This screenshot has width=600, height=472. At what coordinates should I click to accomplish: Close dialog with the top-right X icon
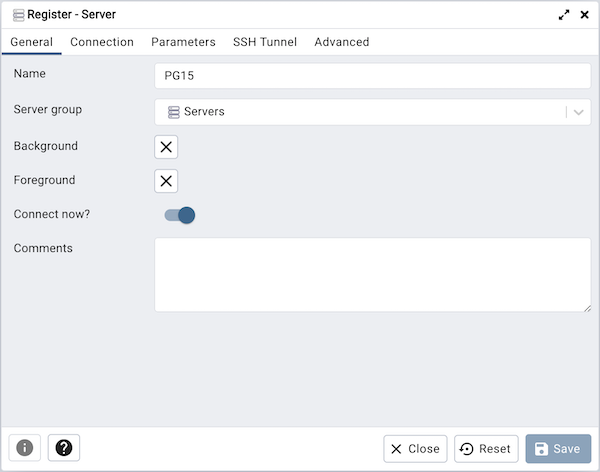584,15
